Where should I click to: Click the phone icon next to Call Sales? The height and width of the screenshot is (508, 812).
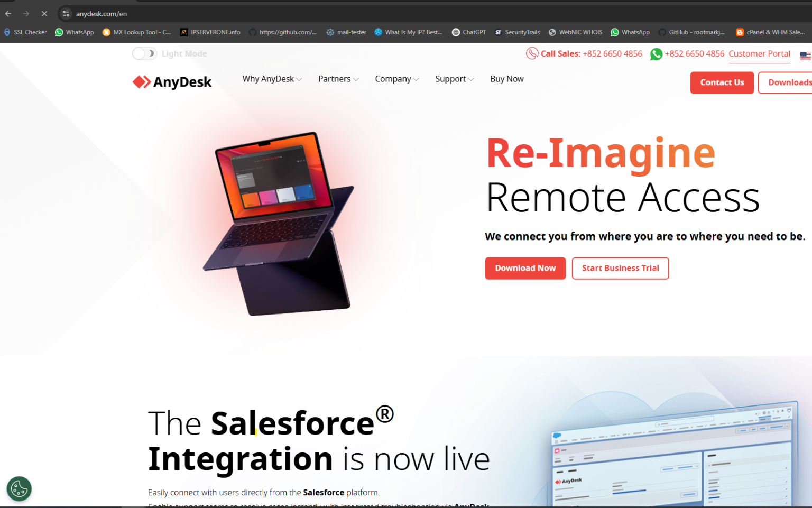coord(531,53)
